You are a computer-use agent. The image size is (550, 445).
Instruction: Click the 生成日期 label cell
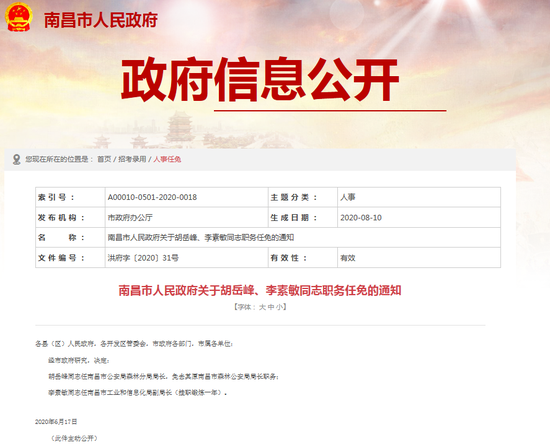(303, 217)
